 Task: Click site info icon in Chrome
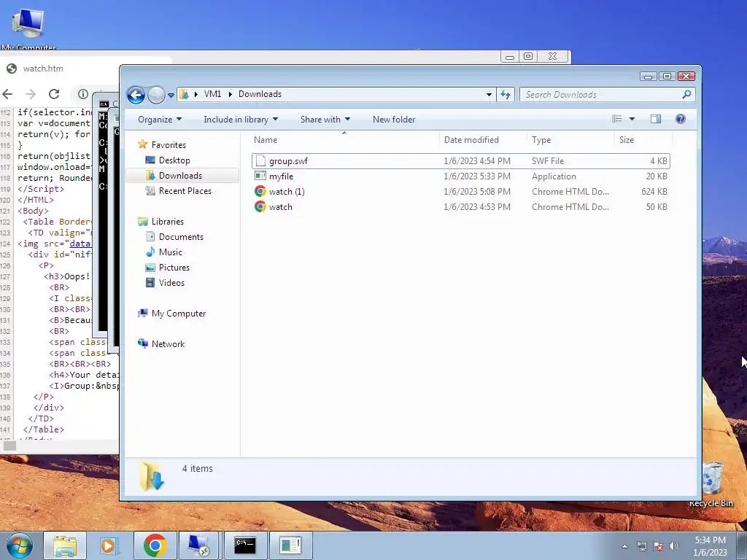83,94
